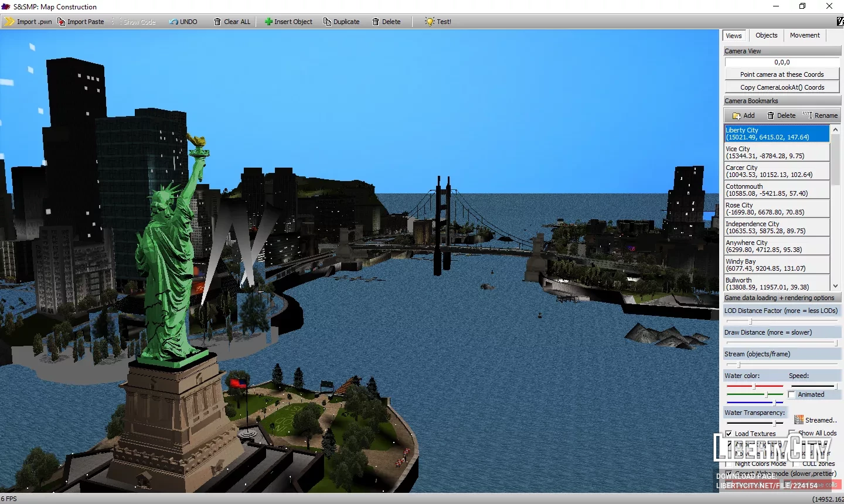Select the Vice City bookmark
Screen dimensions: 844x504
click(777, 152)
